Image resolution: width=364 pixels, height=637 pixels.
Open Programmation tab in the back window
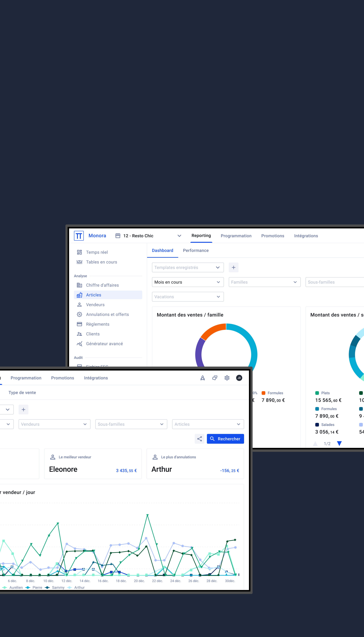(x=236, y=236)
